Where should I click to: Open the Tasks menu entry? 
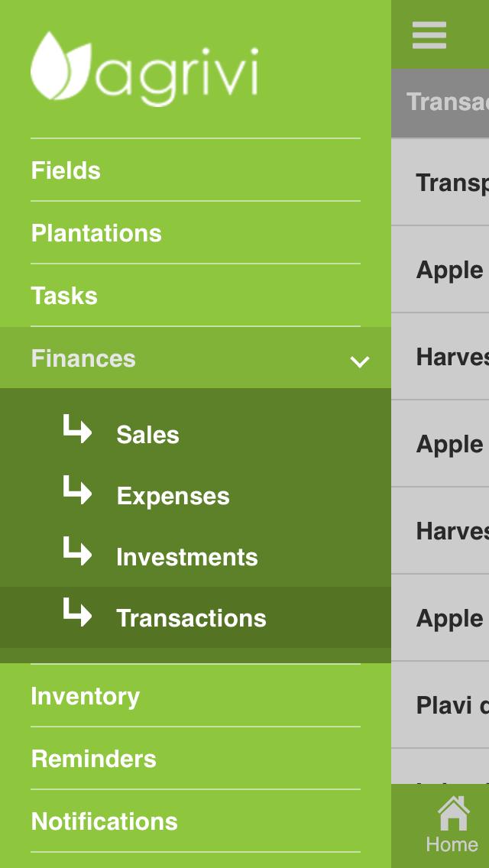point(64,296)
